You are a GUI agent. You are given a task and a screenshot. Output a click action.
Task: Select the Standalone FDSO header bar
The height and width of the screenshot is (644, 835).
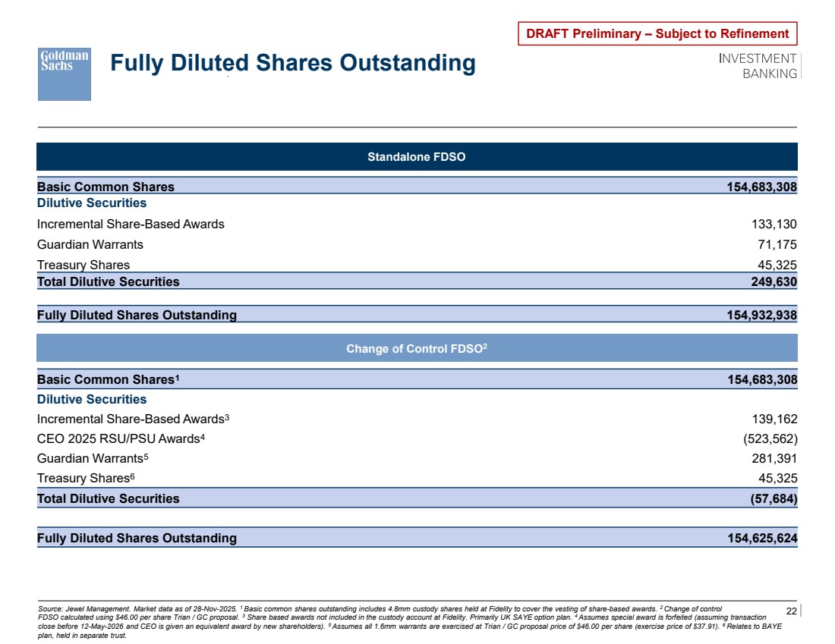pos(417,157)
